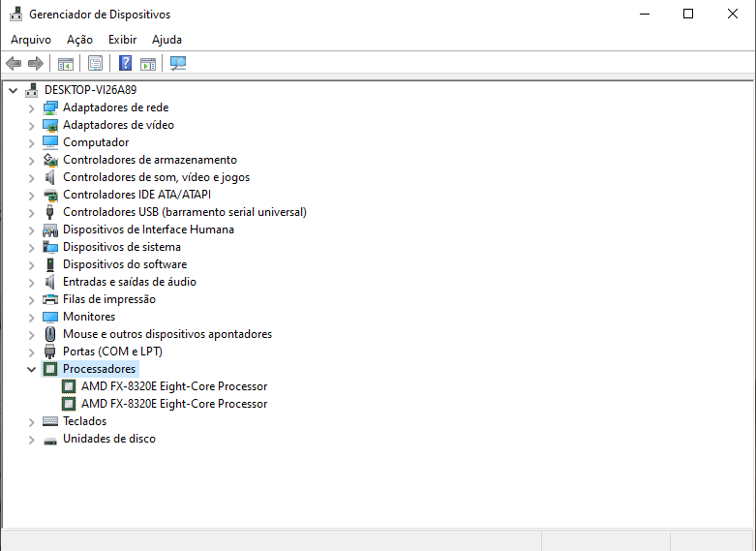Open the Exibir menu
The width and height of the screenshot is (756, 551).
point(123,40)
